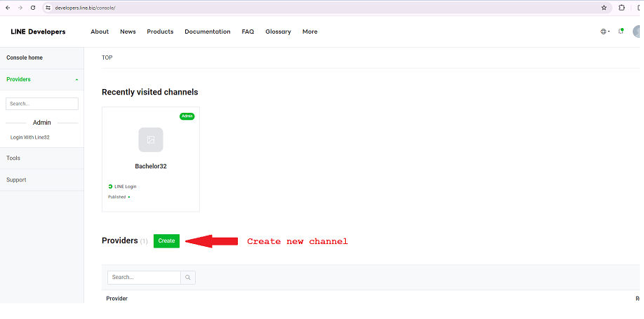Open the globe language dropdown
644x319 pixels.
tap(605, 32)
